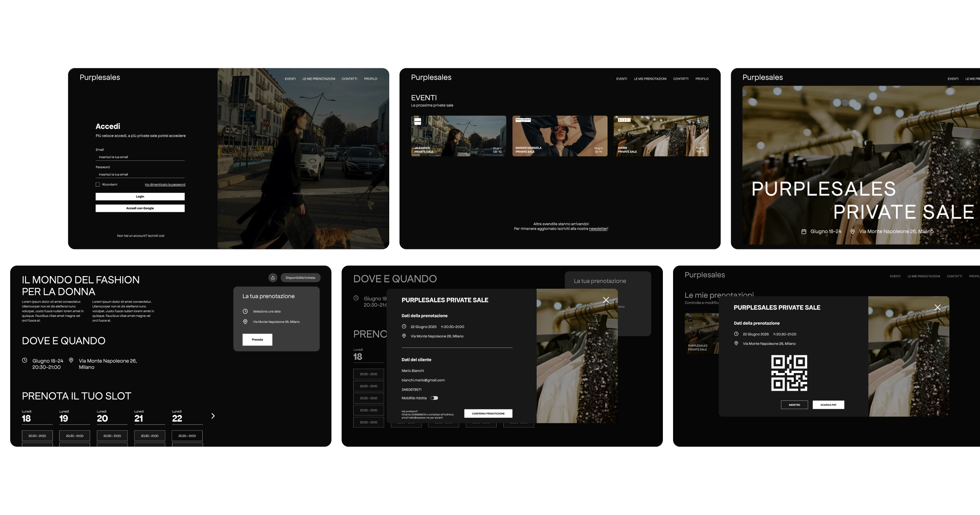The image size is (980, 515).
Task: Toggle the Mobilità ridotta switch
Action: 434,398
